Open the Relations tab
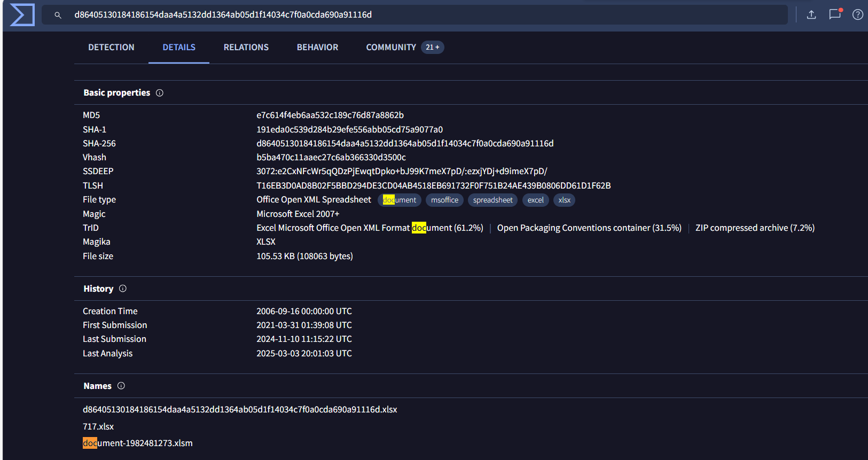868x460 pixels. pos(246,48)
